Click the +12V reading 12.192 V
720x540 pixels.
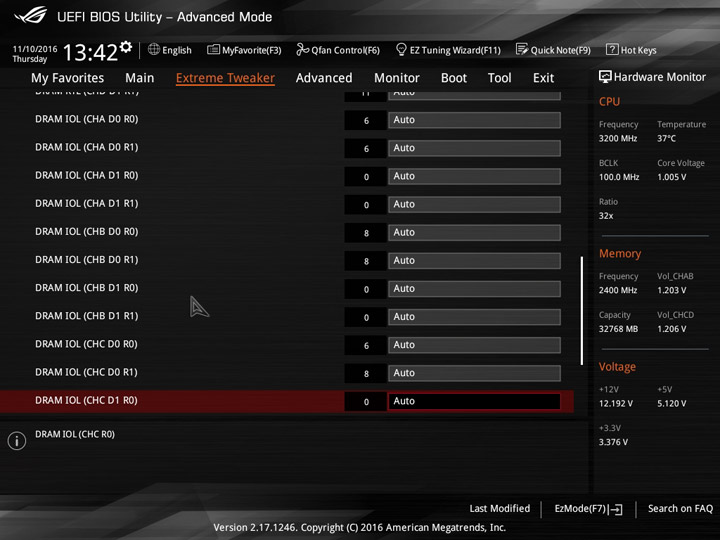616,403
